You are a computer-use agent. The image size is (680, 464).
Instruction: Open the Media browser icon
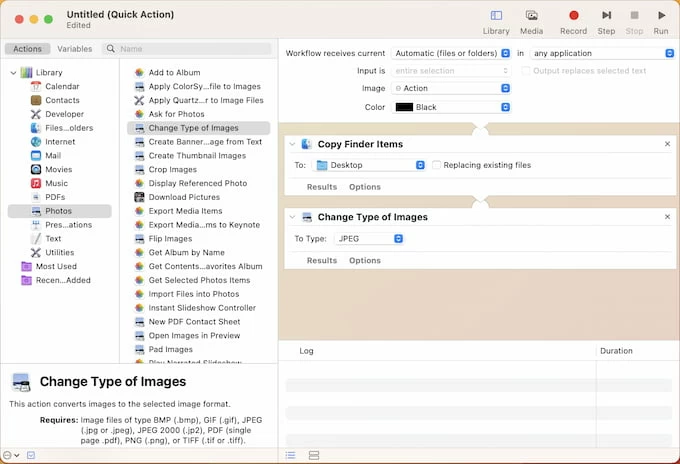[x=532, y=15]
